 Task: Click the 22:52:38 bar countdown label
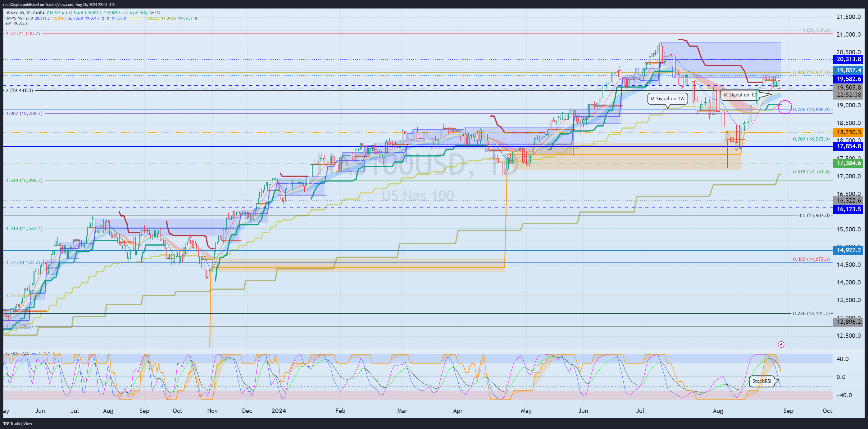(848, 95)
